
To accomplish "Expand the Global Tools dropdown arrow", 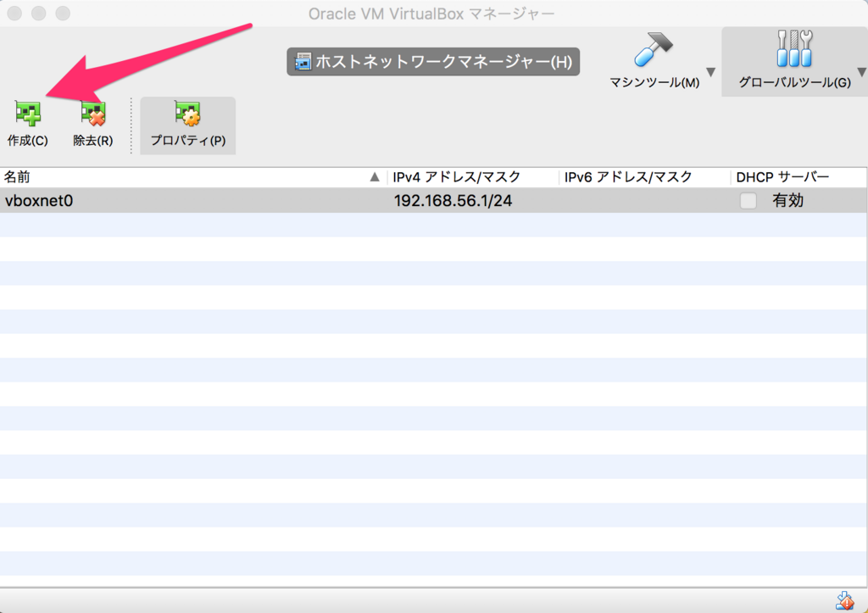I will (862, 72).
